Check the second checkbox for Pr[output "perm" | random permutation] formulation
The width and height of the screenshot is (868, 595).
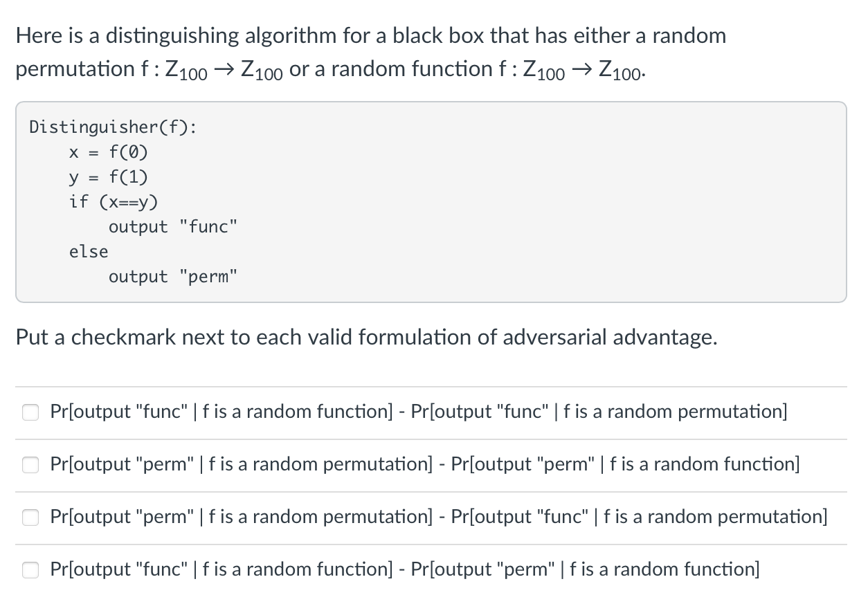click(30, 464)
